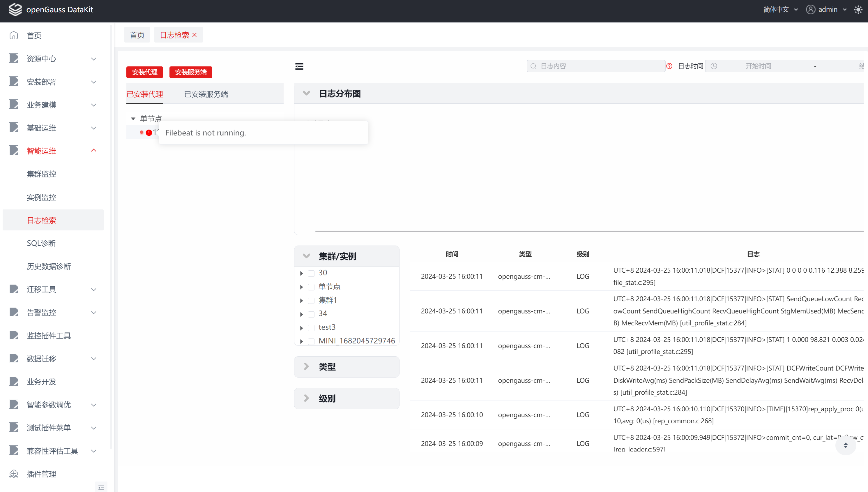Image resolution: width=868 pixels, height=492 pixels.
Task: Click the home icon next to 首页
Action: (14, 36)
